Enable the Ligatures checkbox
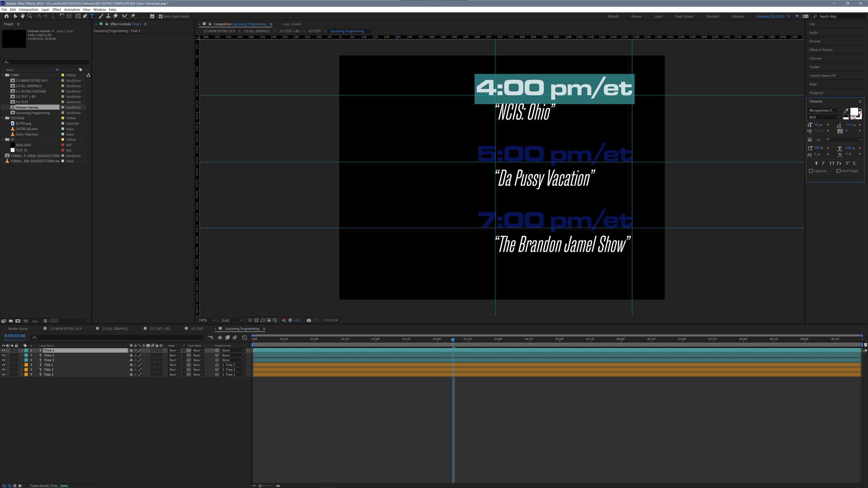Screen dimensions: 868x488 point(811,171)
